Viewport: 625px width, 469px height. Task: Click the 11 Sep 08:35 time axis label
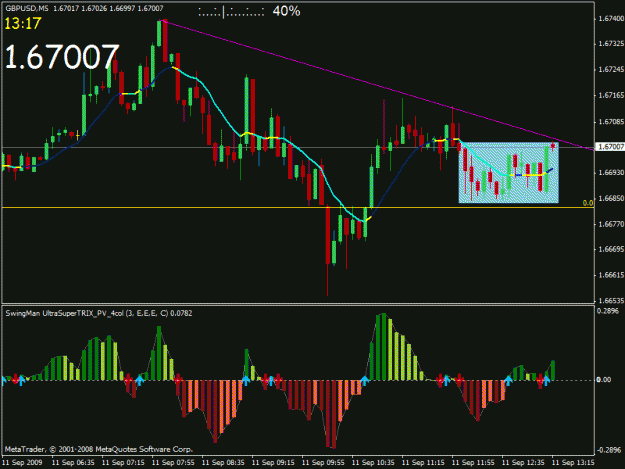pyautogui.click(x=223, y=462)
